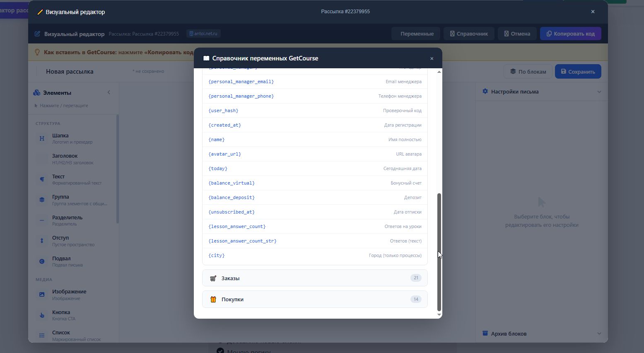Collapse the Элементы sidebar with the chevron
The width and height of the screenshot is (644, 353).
[109, 92]
